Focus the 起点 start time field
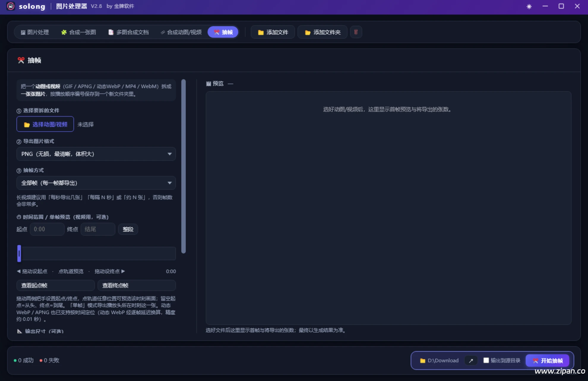This screenshot has width=588, height=381. click(x=47, y=229)
